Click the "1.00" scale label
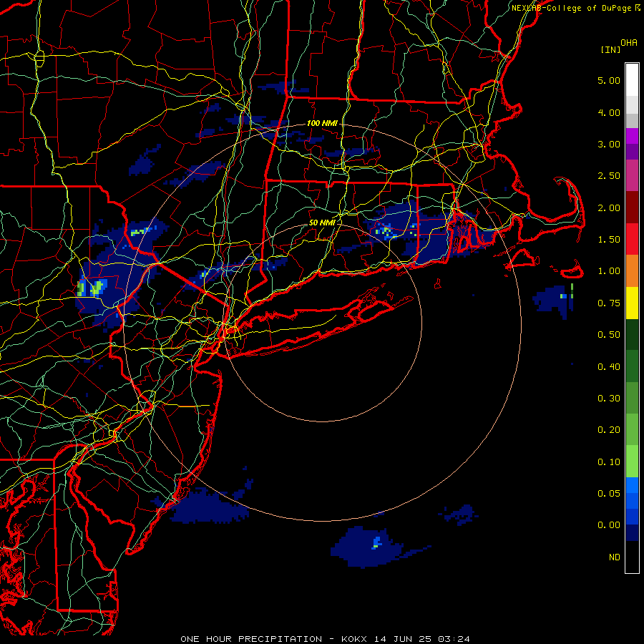644x644 pixels. point(609,271)
